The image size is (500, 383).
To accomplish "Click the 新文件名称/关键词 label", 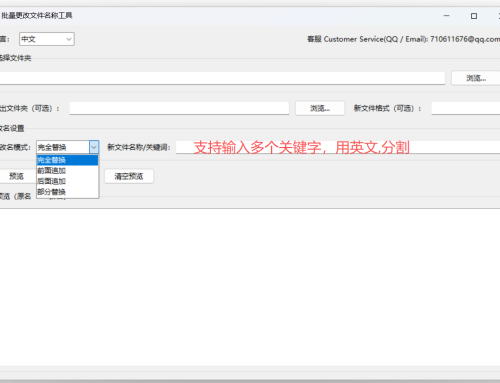I will coord(139,147).
